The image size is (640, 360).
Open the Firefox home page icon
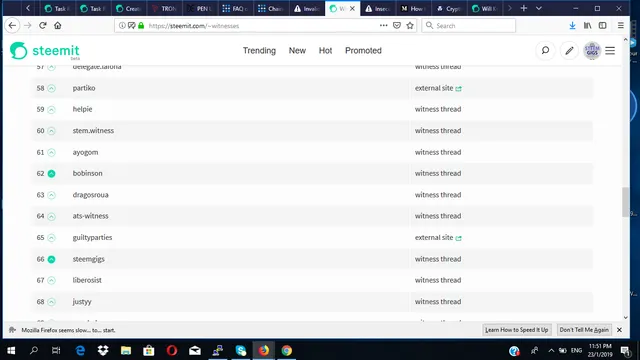coord(58,25)
